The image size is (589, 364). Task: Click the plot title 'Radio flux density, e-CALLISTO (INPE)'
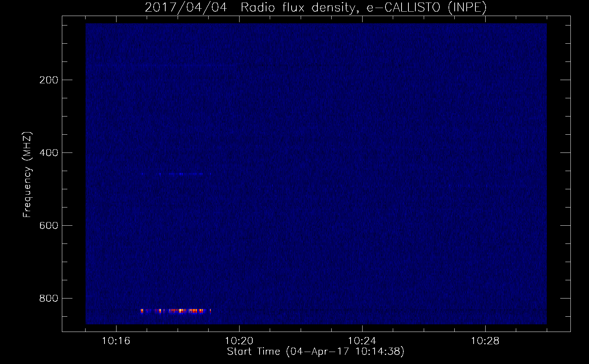pos(364,7)
